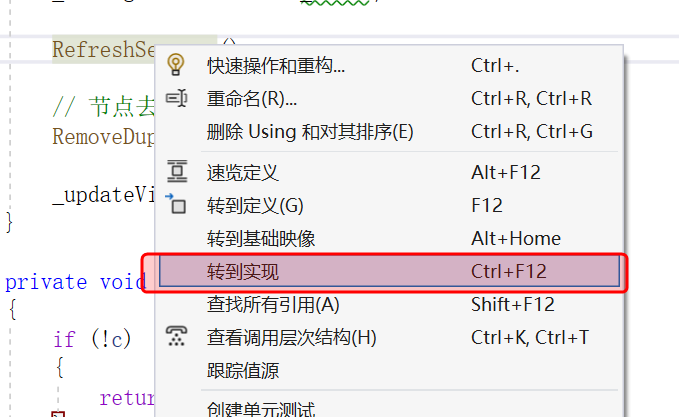
Task: Click the call hierarchy icon
Action: click(176, 336)
